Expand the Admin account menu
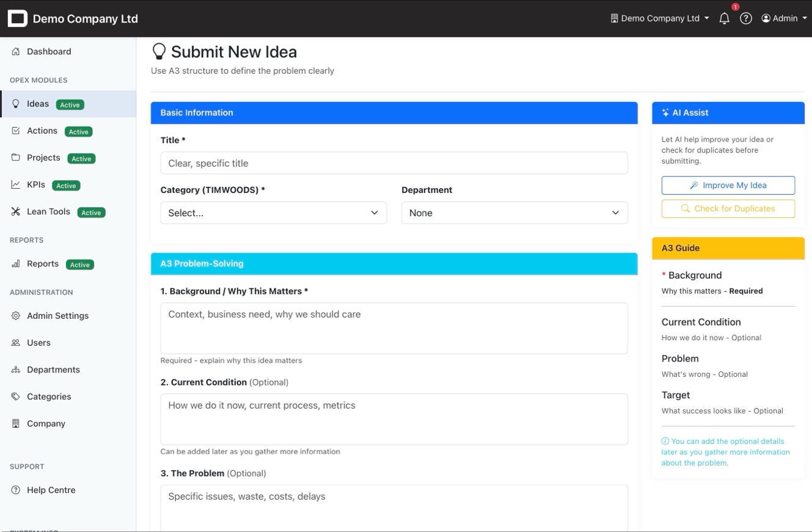812x532 pixels. [x=784, y=18]
